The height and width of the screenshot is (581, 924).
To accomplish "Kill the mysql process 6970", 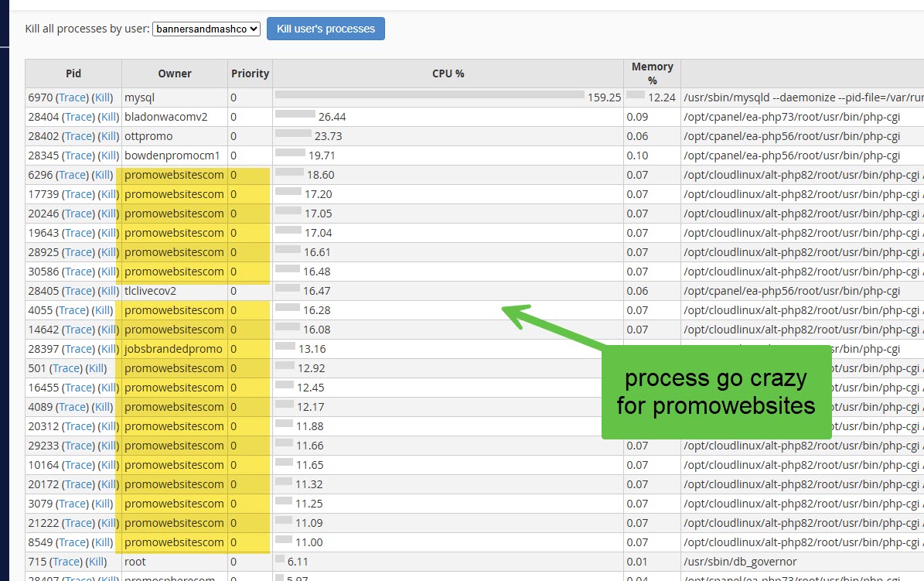I will tap(102, 97).
